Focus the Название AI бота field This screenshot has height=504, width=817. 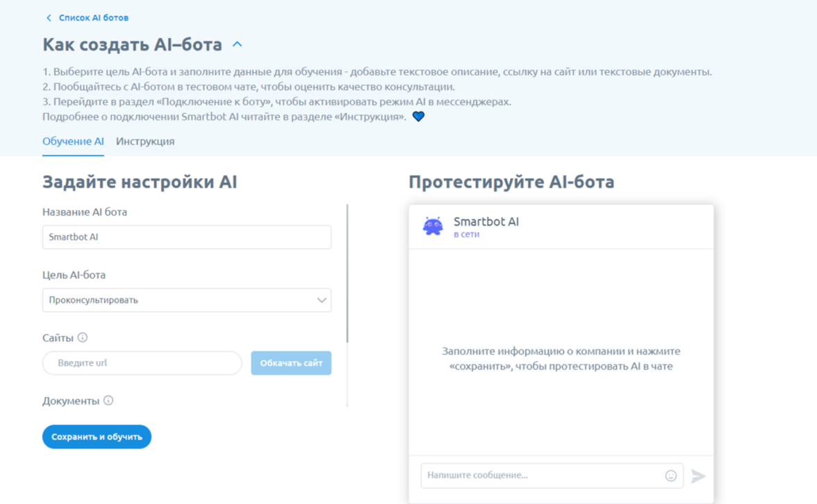point(186,237)
